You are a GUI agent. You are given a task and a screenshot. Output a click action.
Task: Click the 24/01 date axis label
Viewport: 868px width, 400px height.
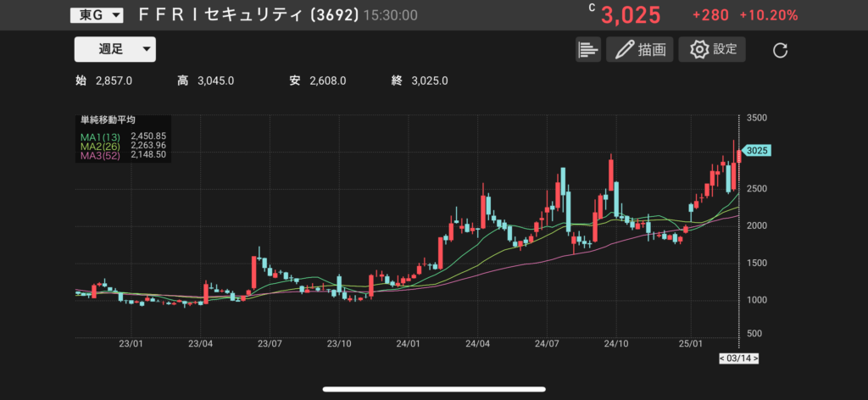tap(408, 343)
